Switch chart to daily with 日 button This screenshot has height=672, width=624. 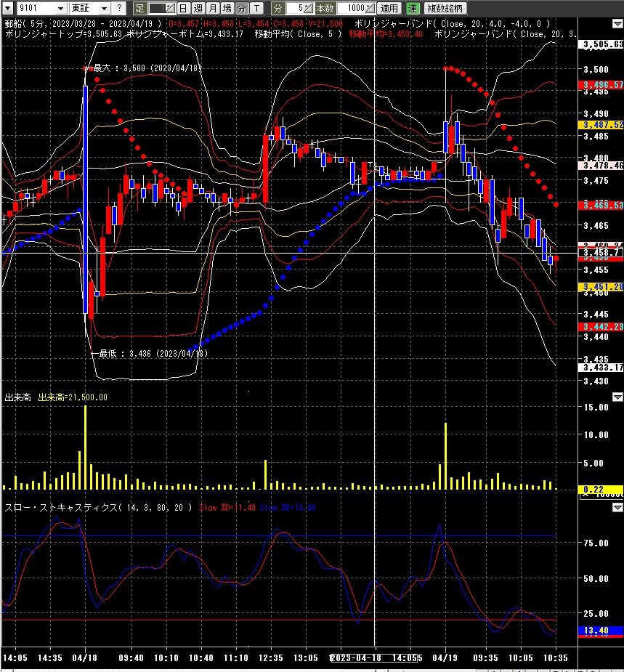183,8
